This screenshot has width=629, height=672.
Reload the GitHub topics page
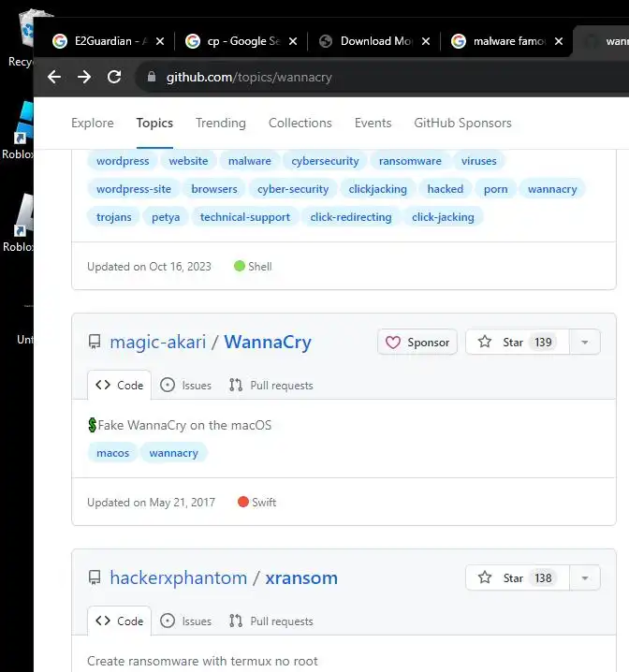pos(114,77)
